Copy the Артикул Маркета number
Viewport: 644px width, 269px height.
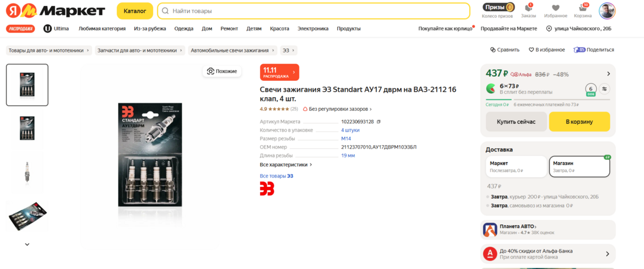[x=379, y=122]
